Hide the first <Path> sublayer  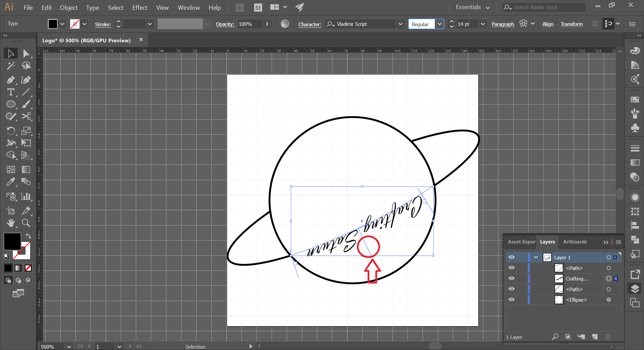(511, 268)
